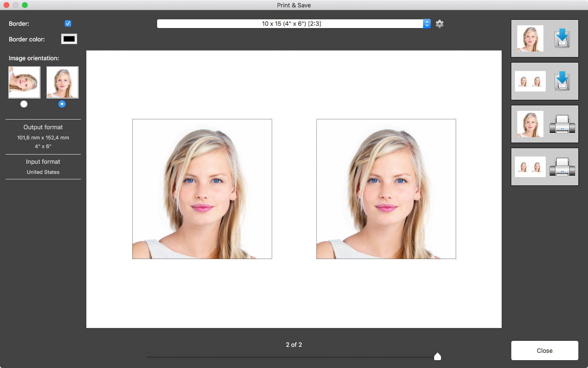Toggle the Border checkbox off
The image size is (588, 368).
[x=68, y=23]
